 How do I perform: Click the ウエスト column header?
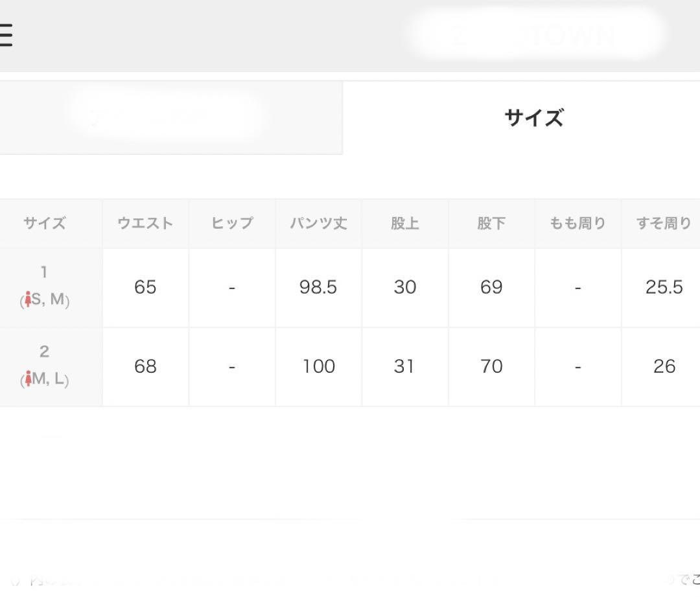[x=146, y=223]
